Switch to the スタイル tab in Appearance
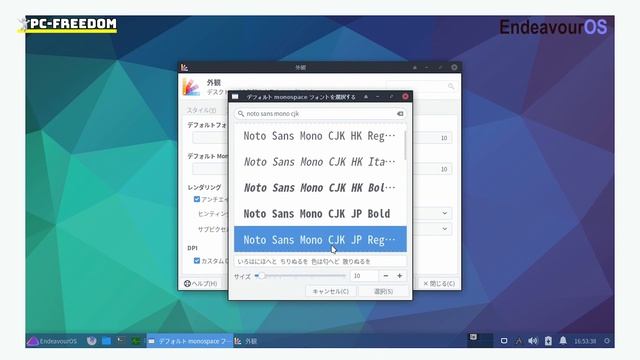 click(x=201, y=110)
